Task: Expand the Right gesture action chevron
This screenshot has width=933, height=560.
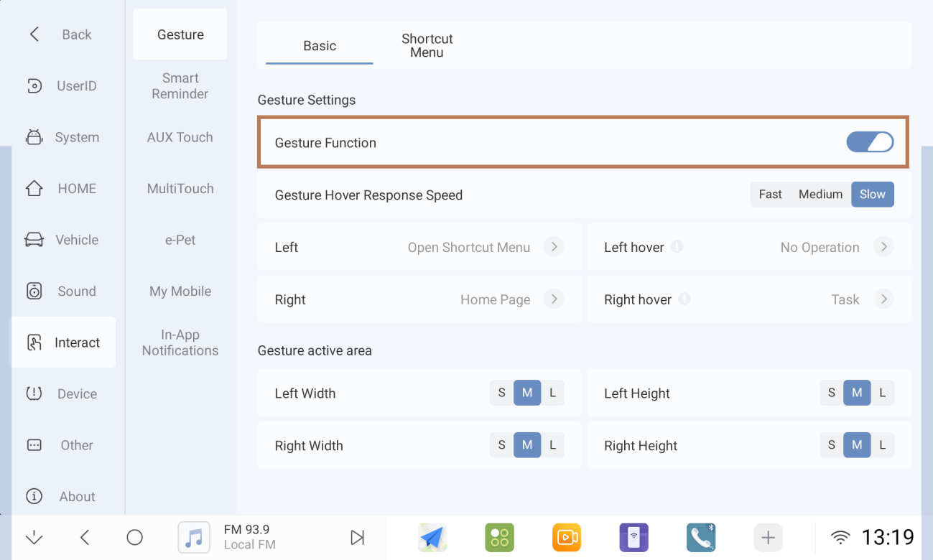Action: pyautogui.click(x=553, y=299)
